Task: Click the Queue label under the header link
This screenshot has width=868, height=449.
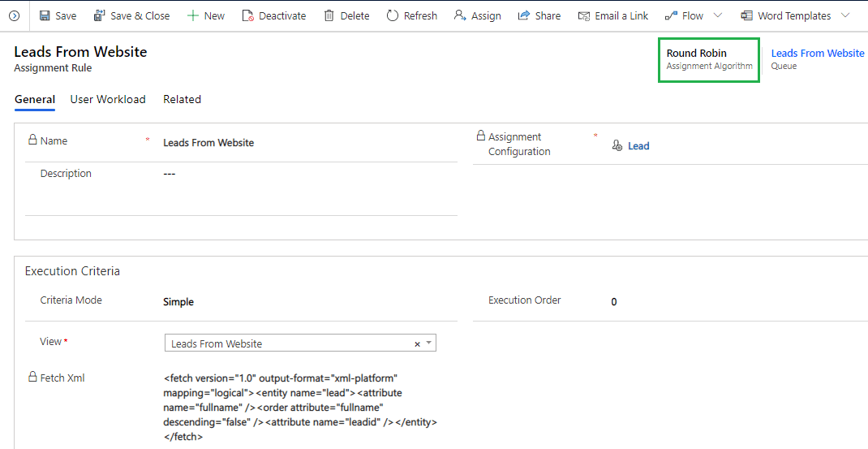Action: click(784, 66)
